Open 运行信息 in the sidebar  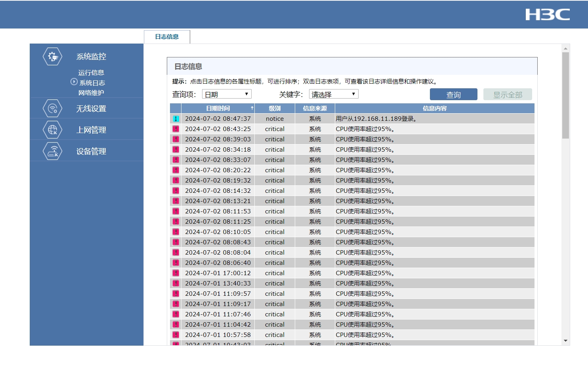click(91, 73)
